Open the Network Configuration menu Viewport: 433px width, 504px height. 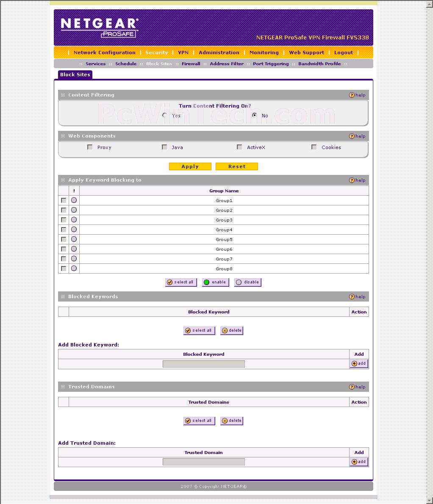click(x=105, y=53)
